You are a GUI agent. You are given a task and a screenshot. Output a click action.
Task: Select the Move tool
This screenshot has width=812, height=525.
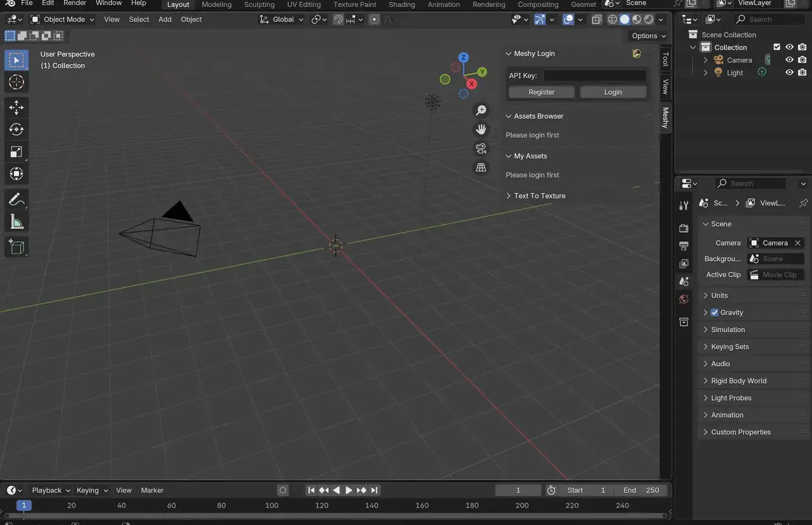[x=16, y=107]
